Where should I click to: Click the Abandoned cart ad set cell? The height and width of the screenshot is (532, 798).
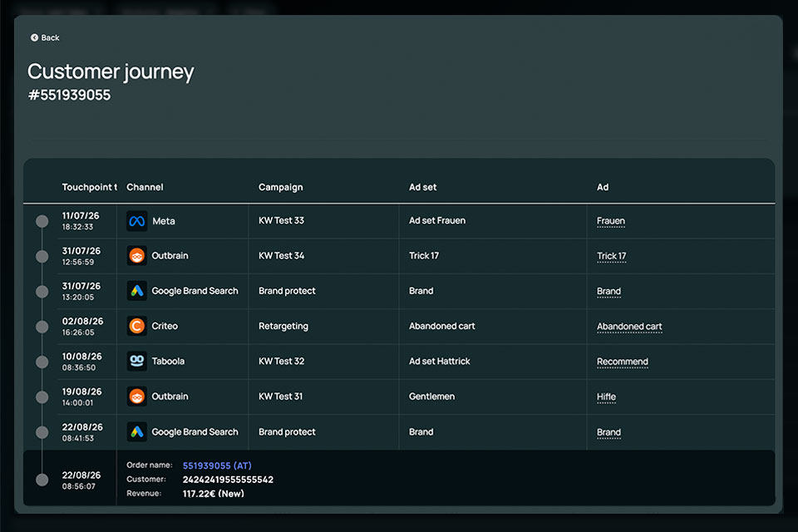[x=441, y=326]
